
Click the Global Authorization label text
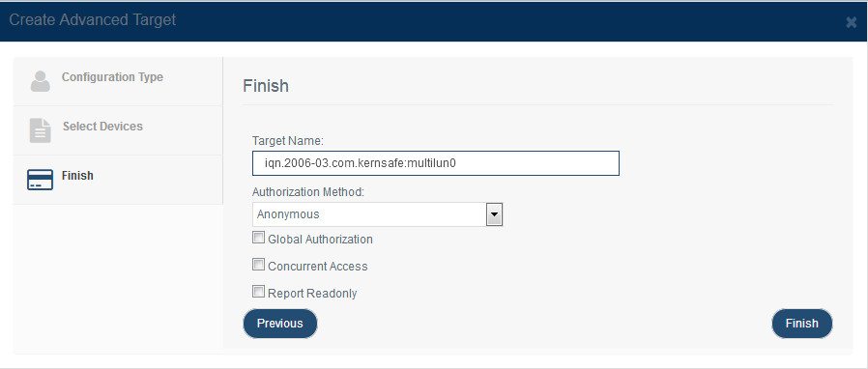click(x=320, y=240)
